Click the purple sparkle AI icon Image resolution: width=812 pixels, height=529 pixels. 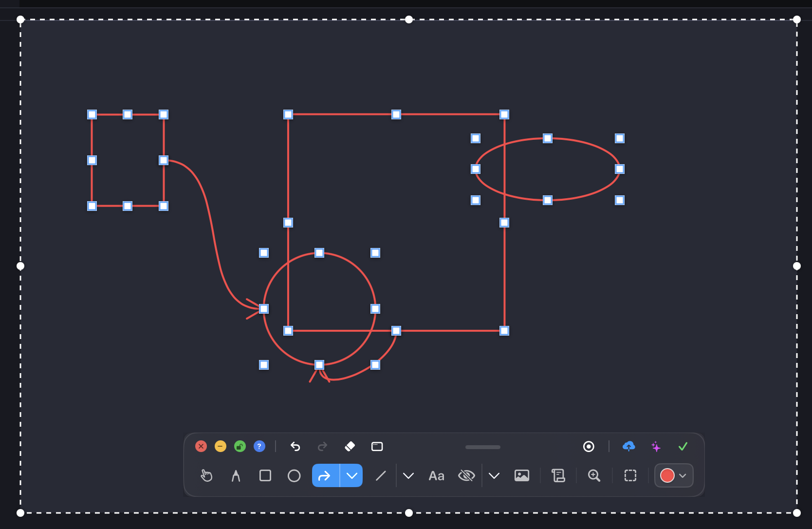(x=656, y=446)
